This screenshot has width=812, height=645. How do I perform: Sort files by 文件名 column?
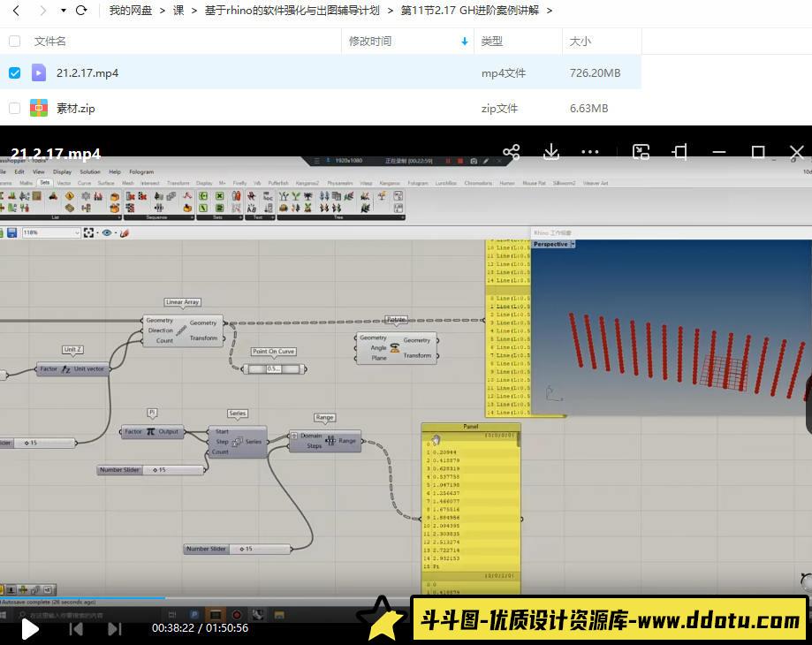click(x=49, y=41)
